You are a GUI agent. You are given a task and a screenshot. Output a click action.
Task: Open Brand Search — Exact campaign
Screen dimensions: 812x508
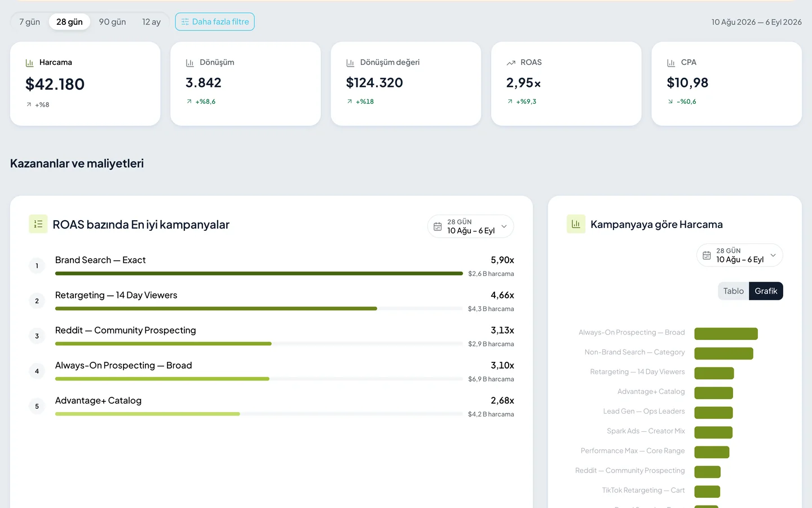(x=100, y=260)
